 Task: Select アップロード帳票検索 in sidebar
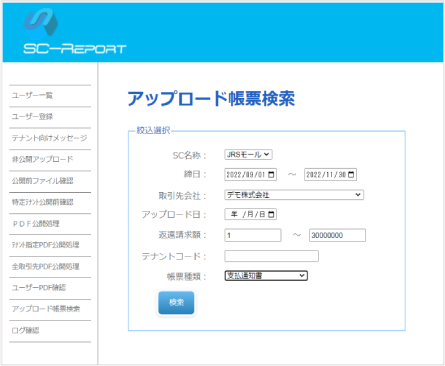pyautogui.click(x=46, y=309)
